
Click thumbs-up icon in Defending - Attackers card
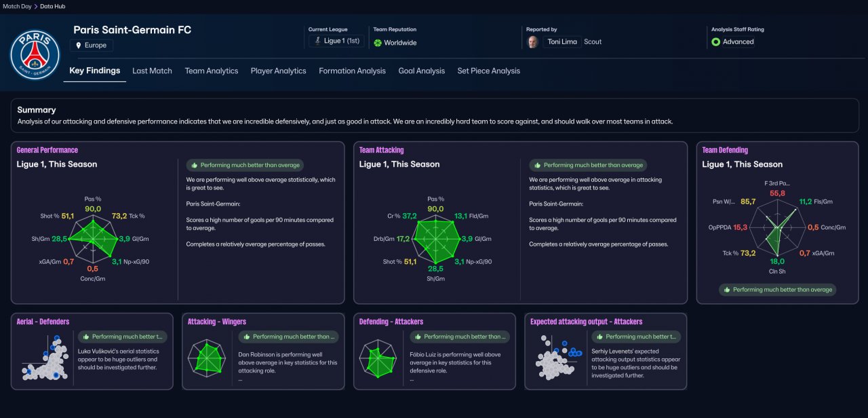pos(418,337)
